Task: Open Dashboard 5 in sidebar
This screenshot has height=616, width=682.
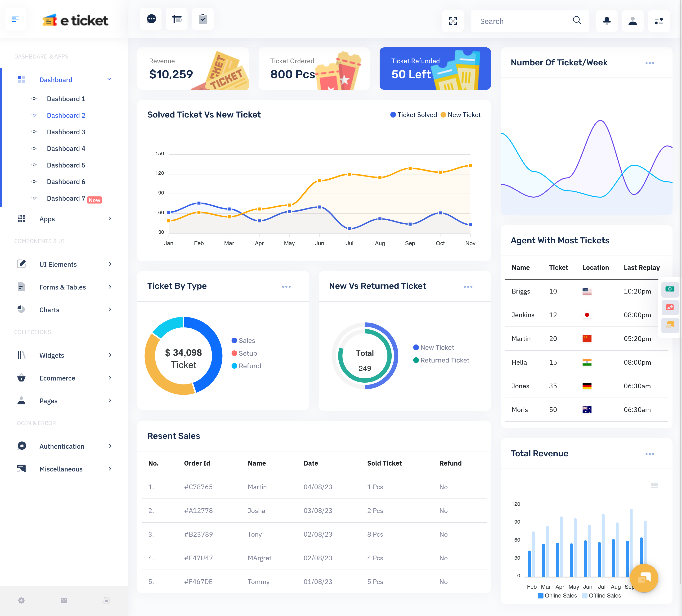Action: (66, 165)
